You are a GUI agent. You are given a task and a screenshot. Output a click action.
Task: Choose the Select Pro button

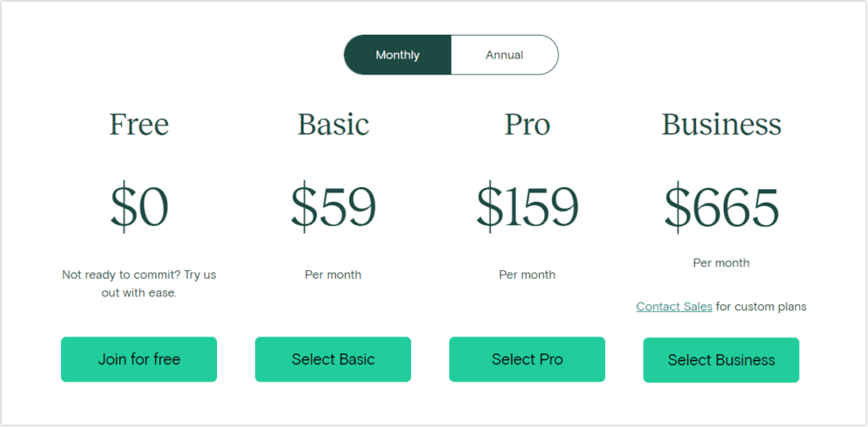point(527,359)
